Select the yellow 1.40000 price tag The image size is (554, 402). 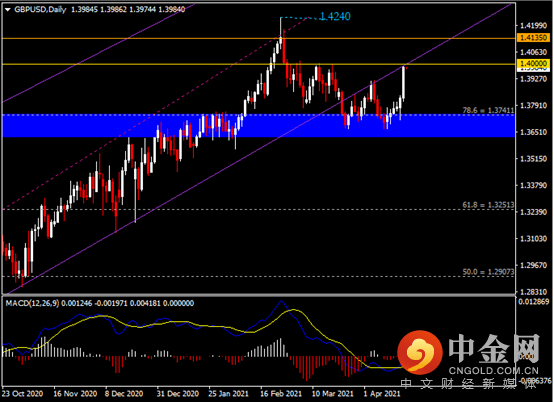[533, 64]
